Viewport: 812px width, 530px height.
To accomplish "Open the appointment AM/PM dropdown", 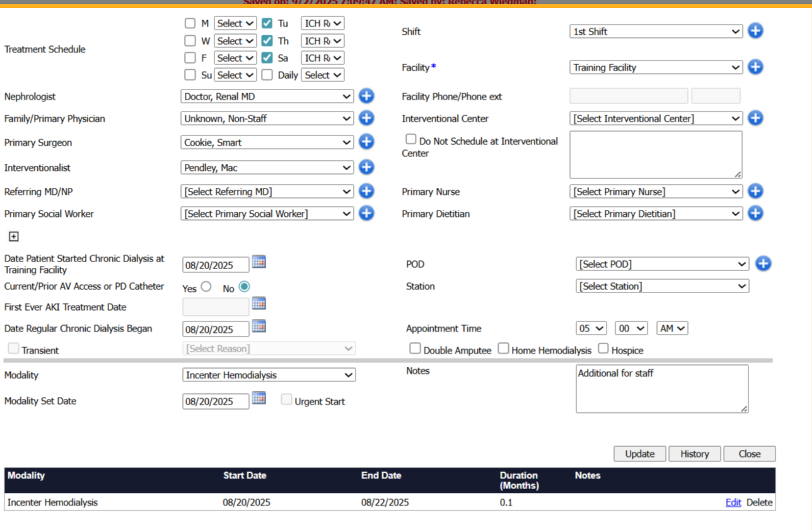I will (x=672, y=328).
